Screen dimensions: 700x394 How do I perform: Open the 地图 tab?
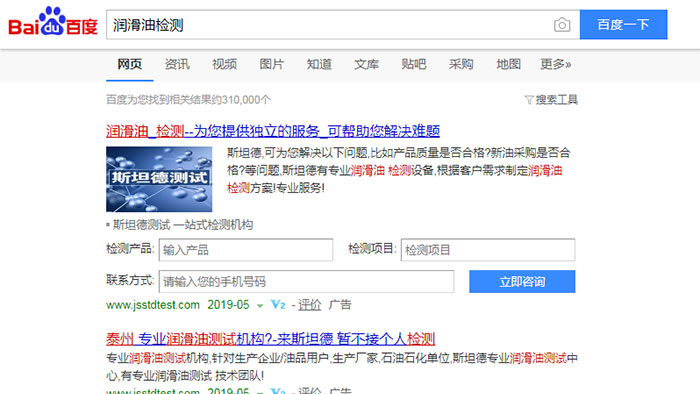508,64
